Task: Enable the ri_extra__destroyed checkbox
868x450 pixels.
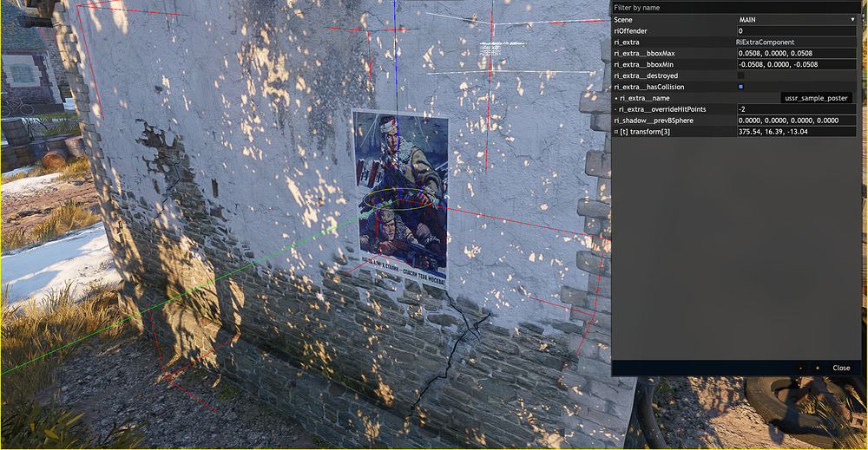Action: [740, 75]
